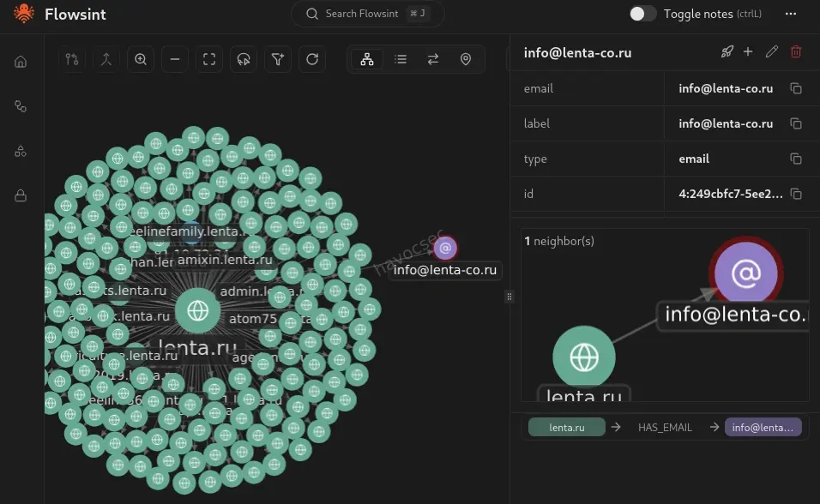
Task: Open the home icon in the sidebar
Action: point(20,61)
